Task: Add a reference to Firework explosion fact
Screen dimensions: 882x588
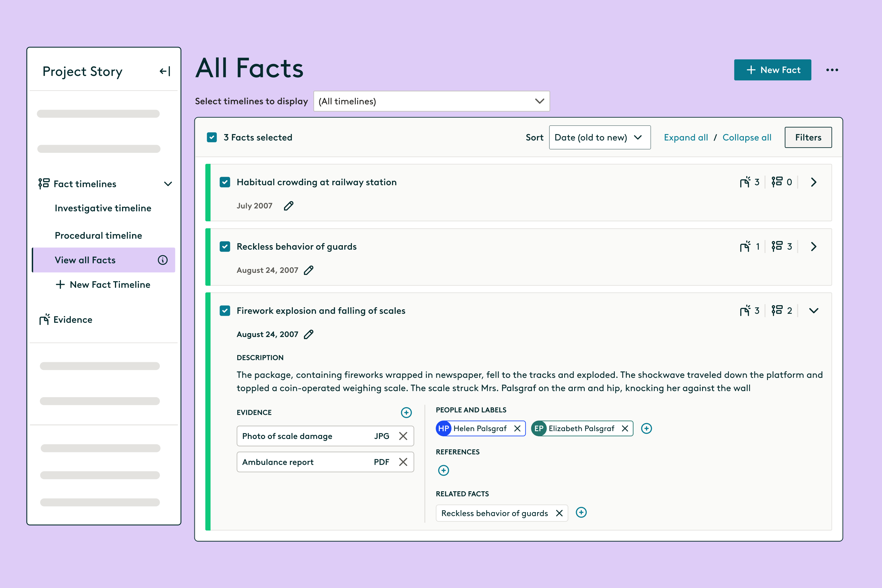Action: 443,470
